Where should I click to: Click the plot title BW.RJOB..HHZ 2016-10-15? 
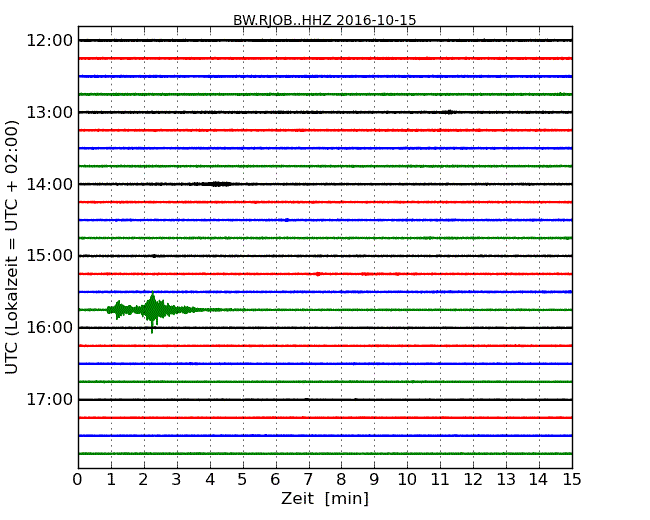click(x=325, y=20)
